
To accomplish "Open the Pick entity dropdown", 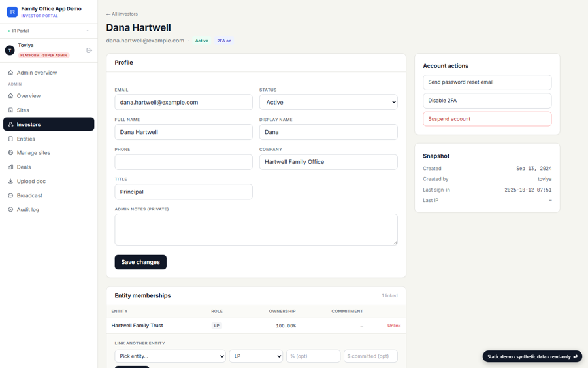I will click(x=170, y=356).
